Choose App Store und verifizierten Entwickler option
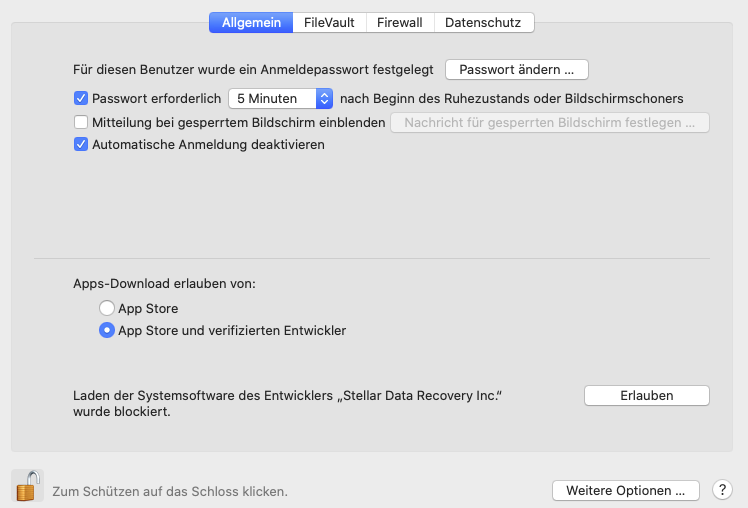The image size is (748, 508). coord(107,330)
